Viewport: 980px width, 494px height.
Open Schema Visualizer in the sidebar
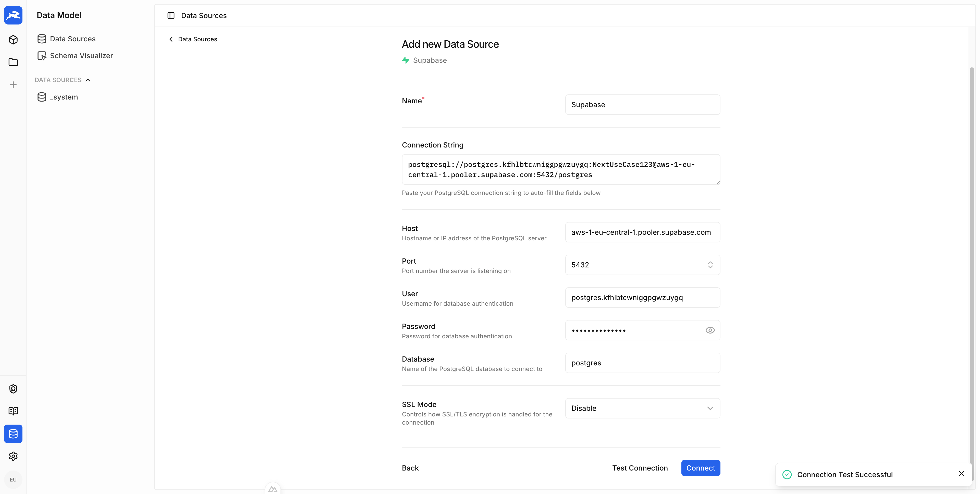[75, 56]
